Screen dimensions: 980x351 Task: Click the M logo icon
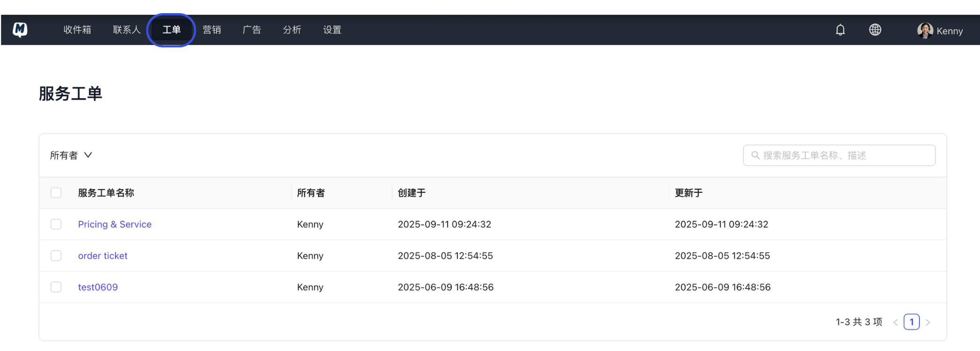pyautogui.click(x=20, y=30)
